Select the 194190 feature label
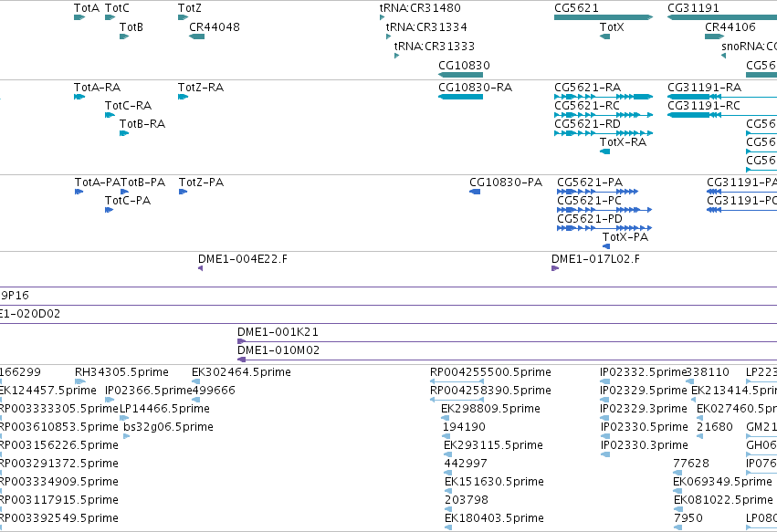 (464, 427)
